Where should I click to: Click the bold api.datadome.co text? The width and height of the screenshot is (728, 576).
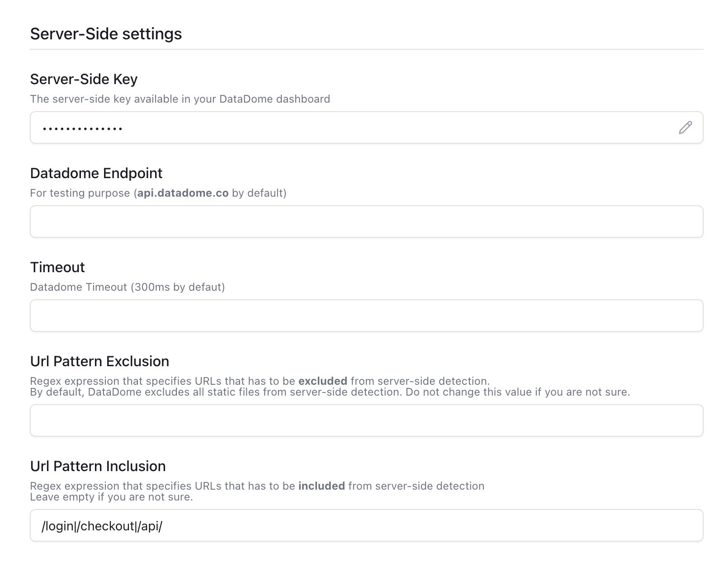(183, 193)
